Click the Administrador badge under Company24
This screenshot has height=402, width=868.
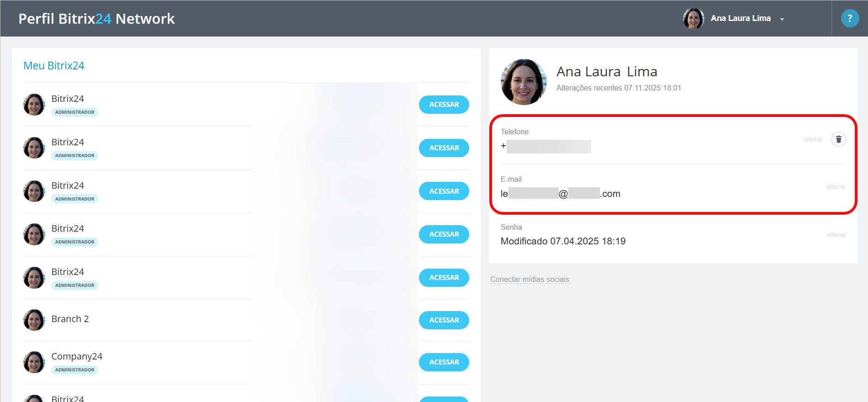(x=74, y=370)
